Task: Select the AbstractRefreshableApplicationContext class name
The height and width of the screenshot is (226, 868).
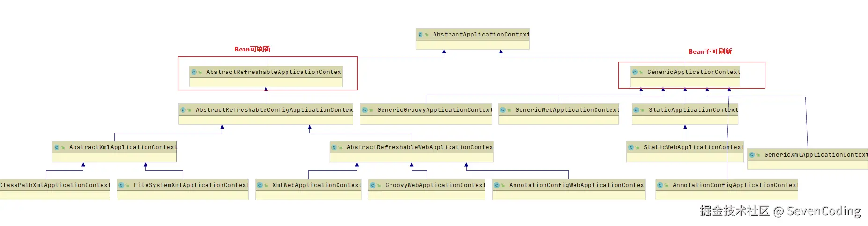Action: point(274,72)
